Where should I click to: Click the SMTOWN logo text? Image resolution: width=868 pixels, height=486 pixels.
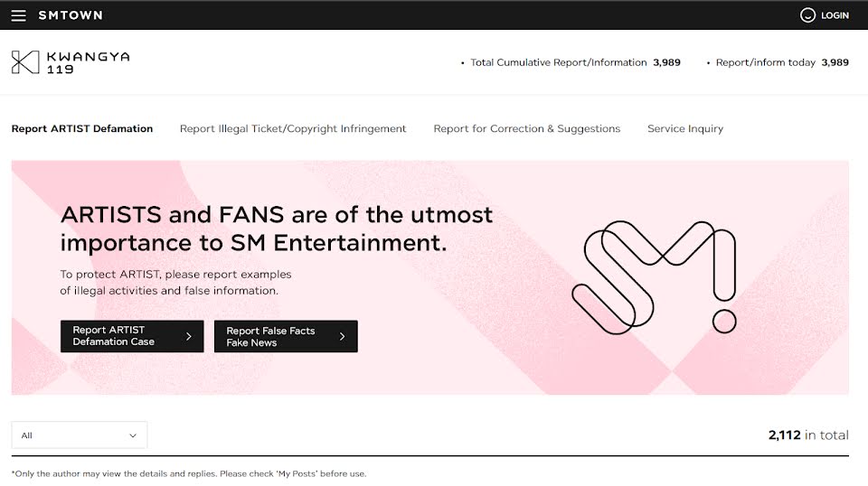[x=71, y=15]
